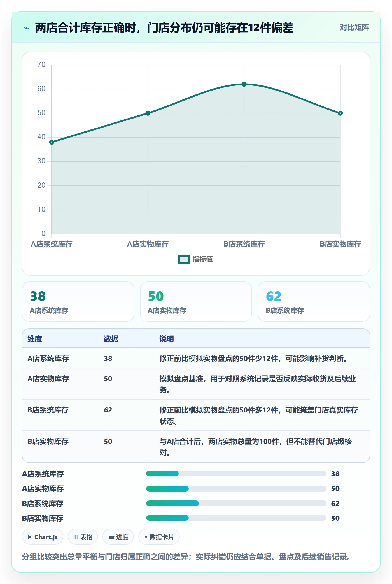Image resolution: width=392 pixels, height=584 pixels.
Task: Open the 62 B店系统库存 data card
Action: tap(314, 302)
